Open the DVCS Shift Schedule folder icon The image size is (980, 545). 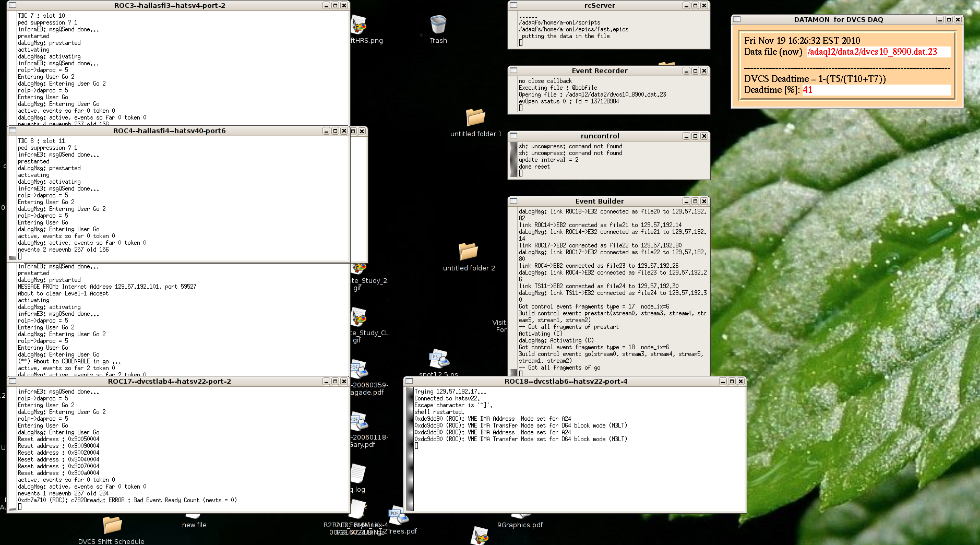pos(112,525)
